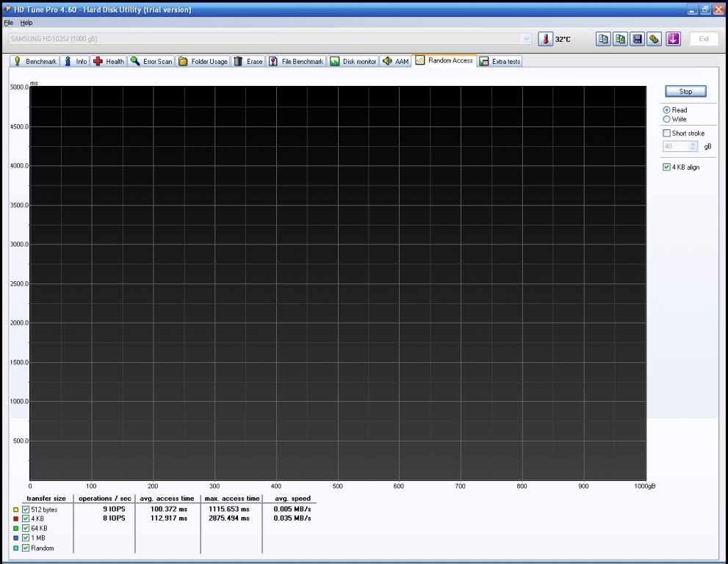Click the '100.372 ms' value
The width and height of the screenshot is (728, 564).
(x=168, y=509)
